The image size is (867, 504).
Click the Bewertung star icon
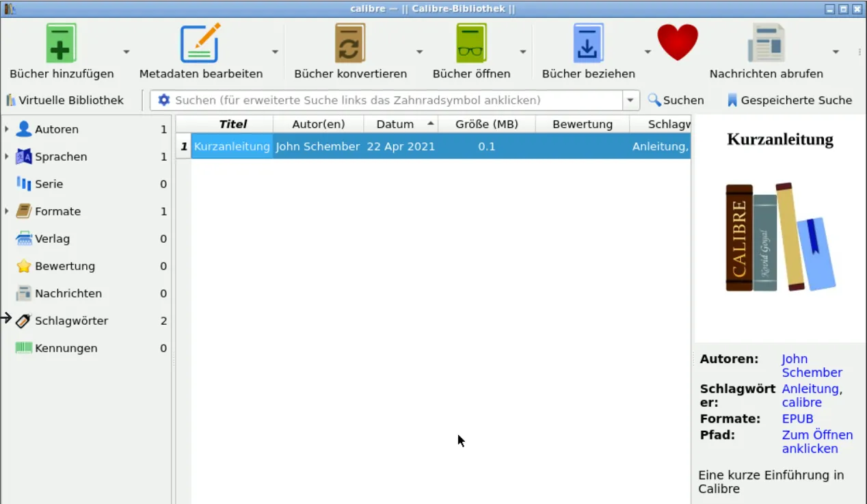[24, 266]
